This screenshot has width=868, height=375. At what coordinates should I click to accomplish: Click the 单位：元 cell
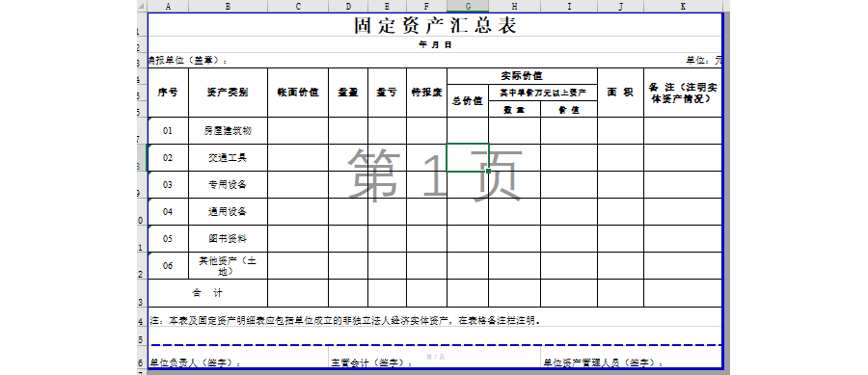click(x=704, y=61)
